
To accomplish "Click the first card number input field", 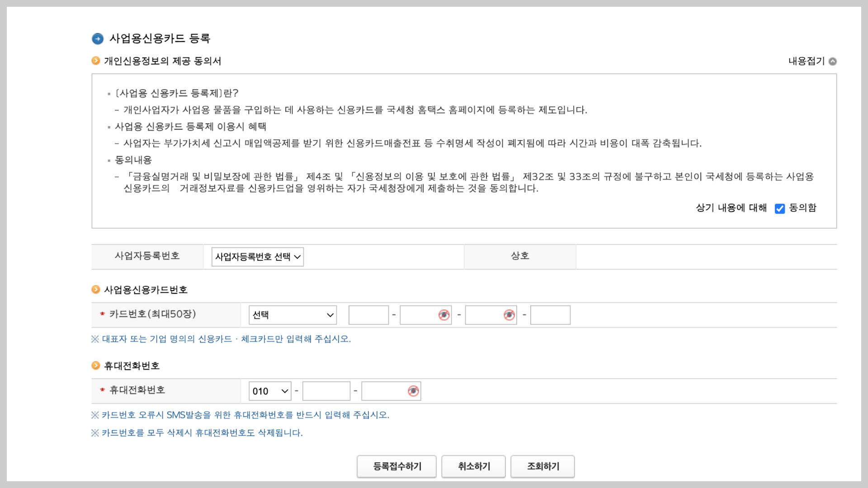I will tap(368, 315).
